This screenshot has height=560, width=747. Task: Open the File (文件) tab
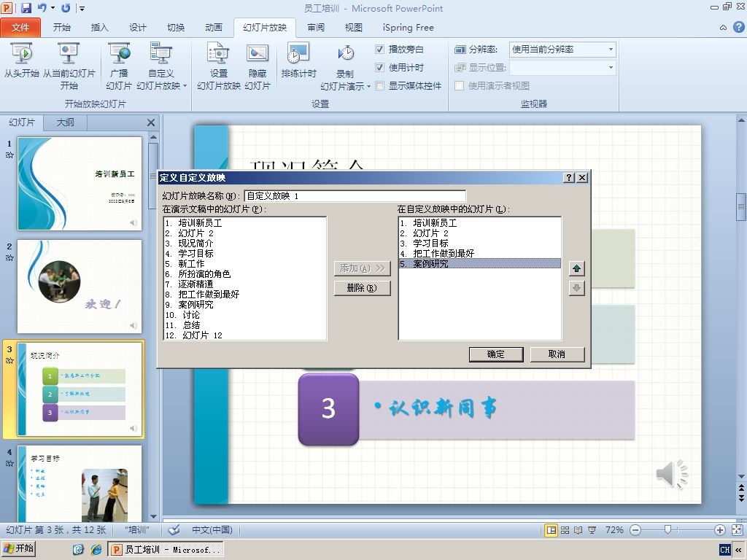point(20,28)
